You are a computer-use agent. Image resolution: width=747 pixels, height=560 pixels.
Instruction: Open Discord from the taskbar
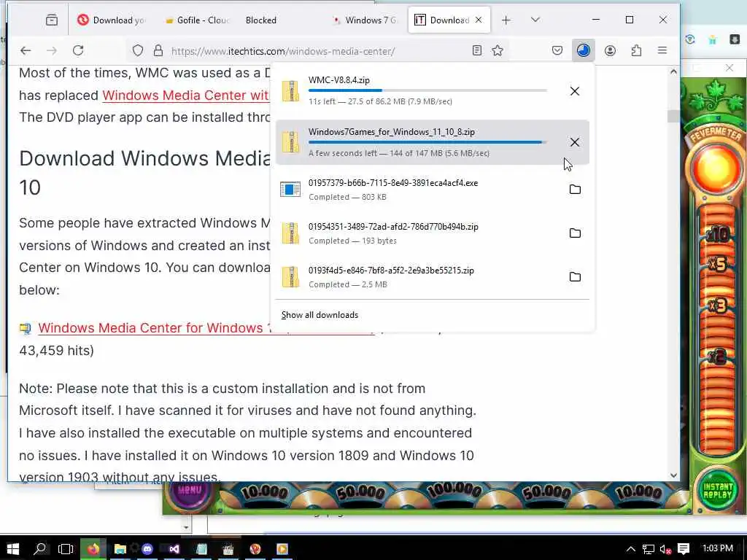pyautogui.click(x=147, y=549)
